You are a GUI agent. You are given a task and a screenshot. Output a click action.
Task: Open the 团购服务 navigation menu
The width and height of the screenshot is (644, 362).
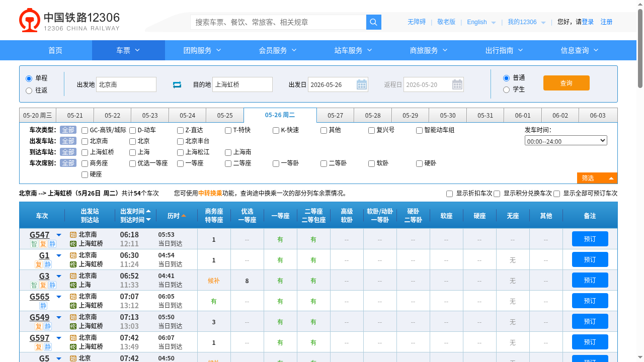(x=202, y=50)
